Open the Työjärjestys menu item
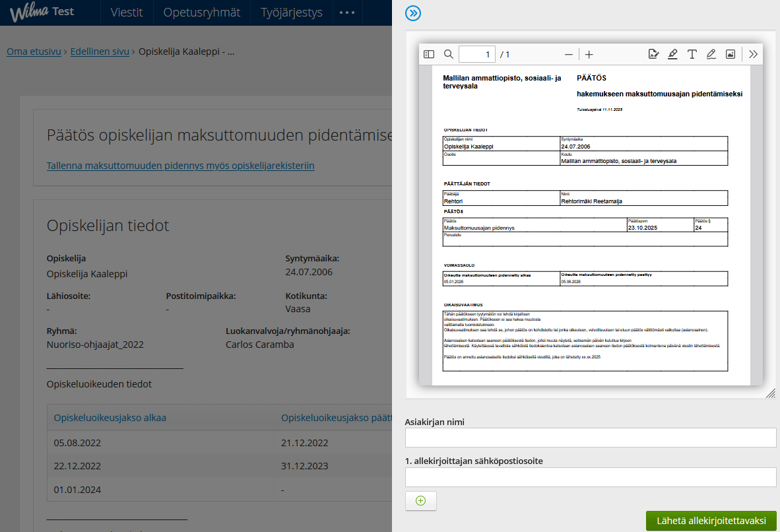 (292, 13)
